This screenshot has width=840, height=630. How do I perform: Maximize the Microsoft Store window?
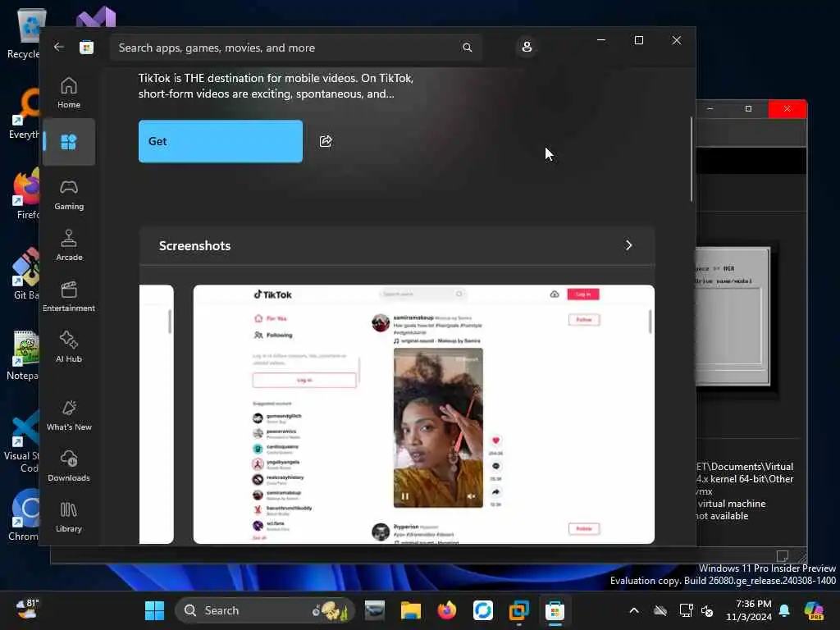point(638,40)
